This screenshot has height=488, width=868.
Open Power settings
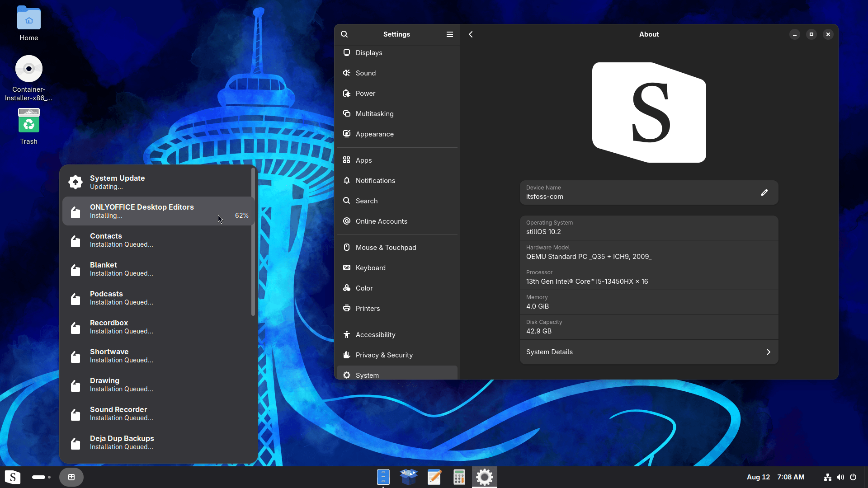[x=397, y=94]
